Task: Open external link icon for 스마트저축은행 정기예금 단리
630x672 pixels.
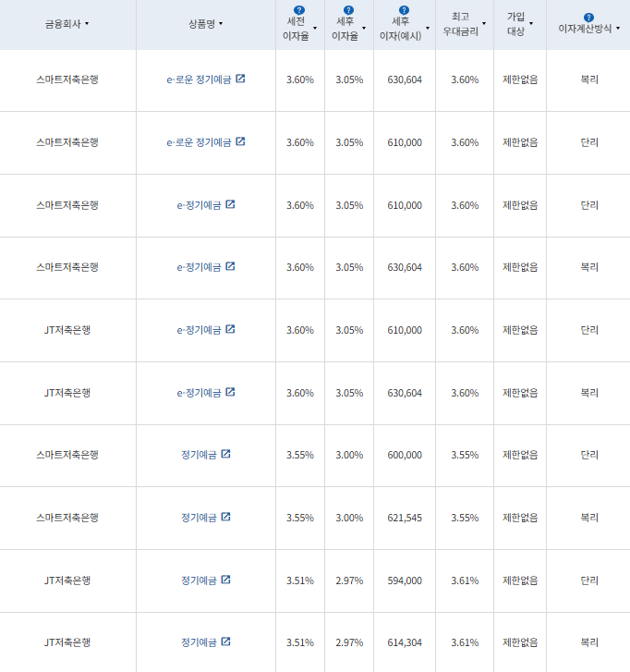Action: (x=225, y=454)
